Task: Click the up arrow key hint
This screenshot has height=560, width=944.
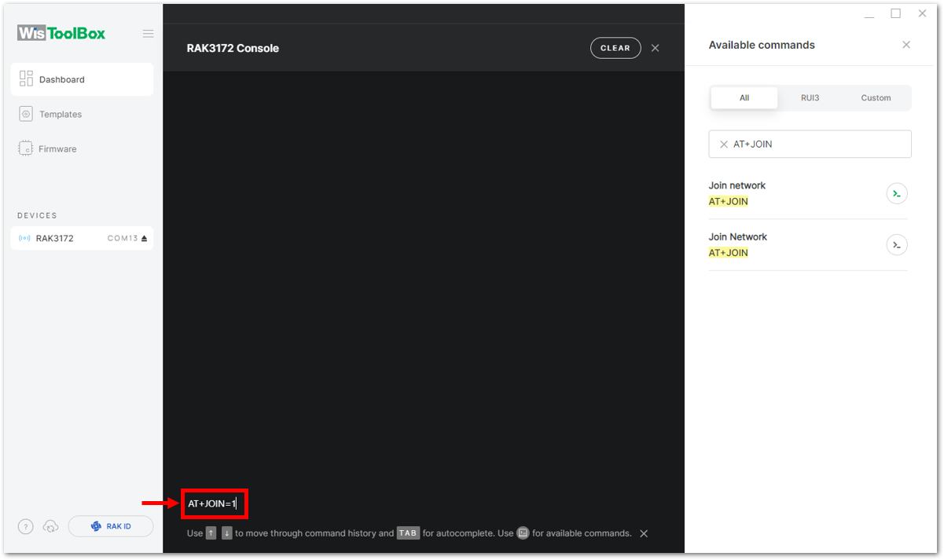Action: [211, 533]
